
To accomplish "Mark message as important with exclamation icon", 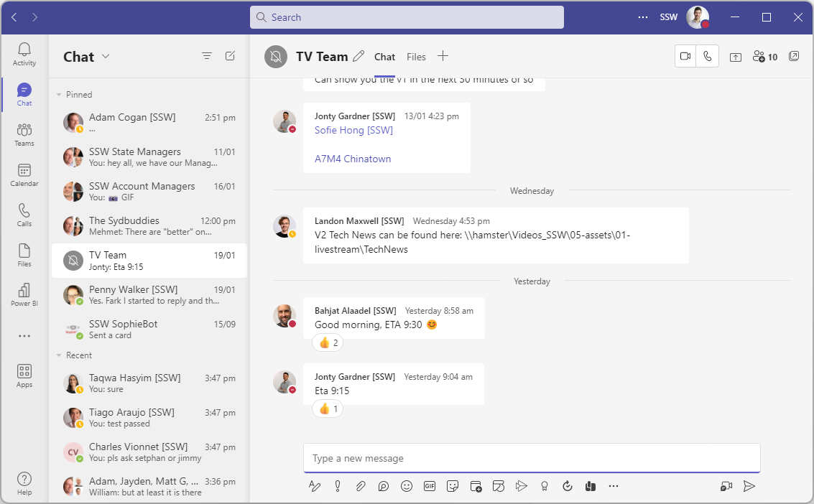I will coord(338,486).
